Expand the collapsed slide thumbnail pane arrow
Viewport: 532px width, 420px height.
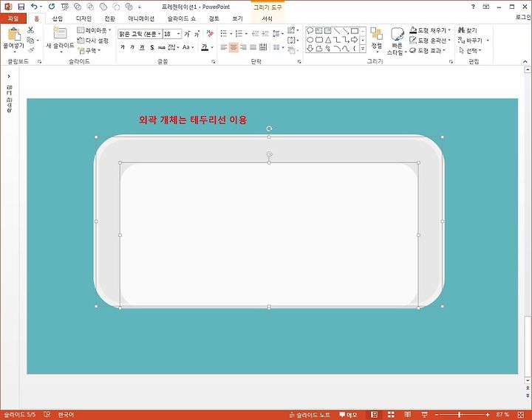tap(9, 76)
